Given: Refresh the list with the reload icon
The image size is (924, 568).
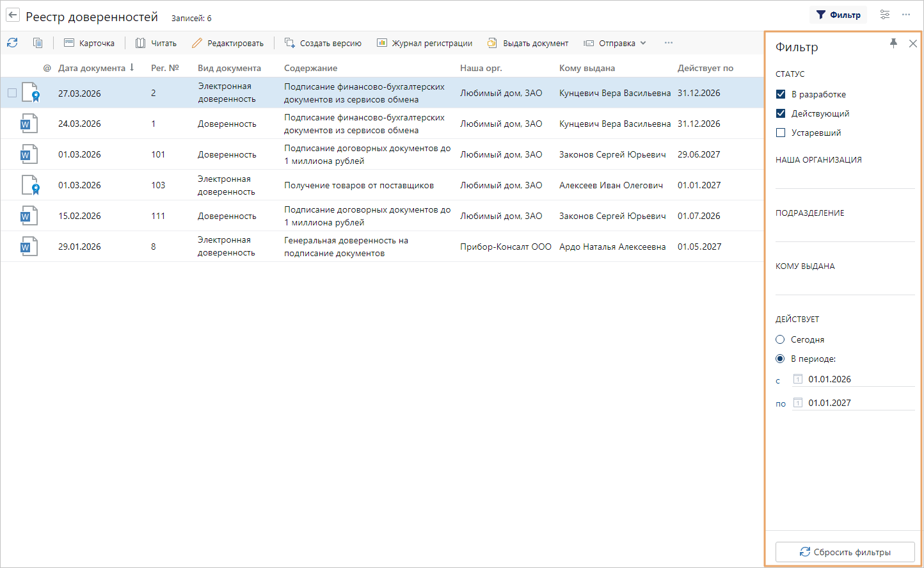Looking at the screenshot, I should (12, 43).
